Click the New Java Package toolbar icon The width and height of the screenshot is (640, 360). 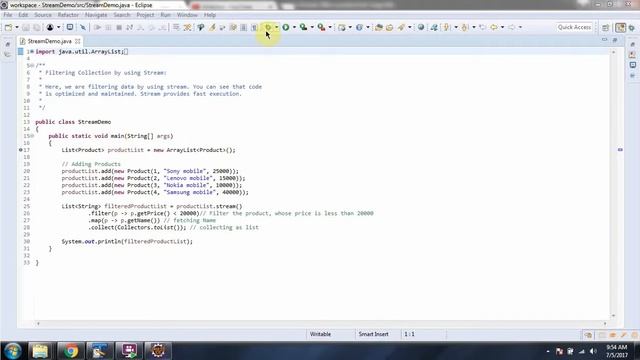pos(342,27)
